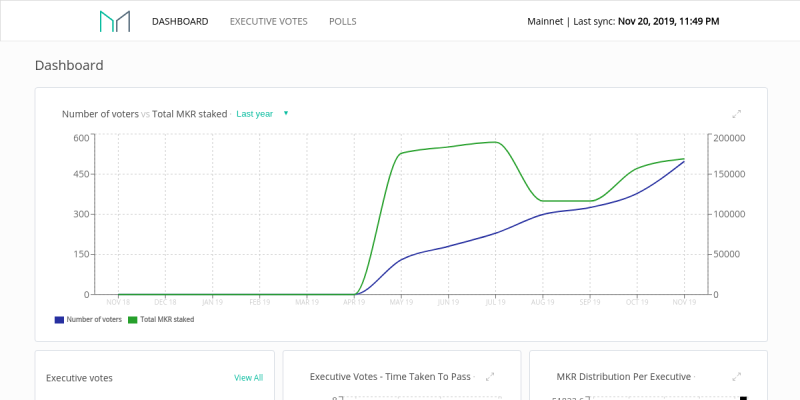This screenshot has height=400, width=800.
Task: Click the green Total MKR staked swatch
Action: 133,320
